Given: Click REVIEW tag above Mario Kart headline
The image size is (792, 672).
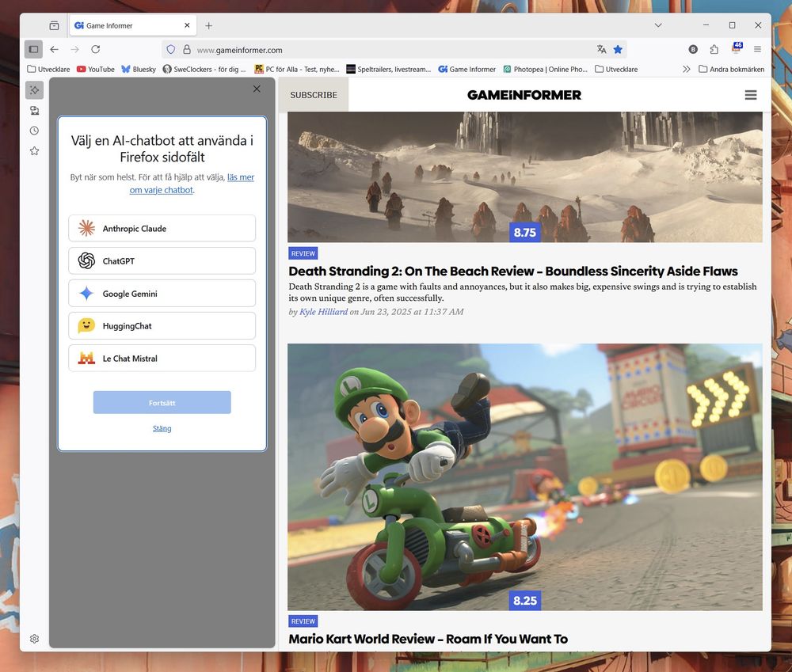Looking at the screenshot, I should click(x=303, y=621).
